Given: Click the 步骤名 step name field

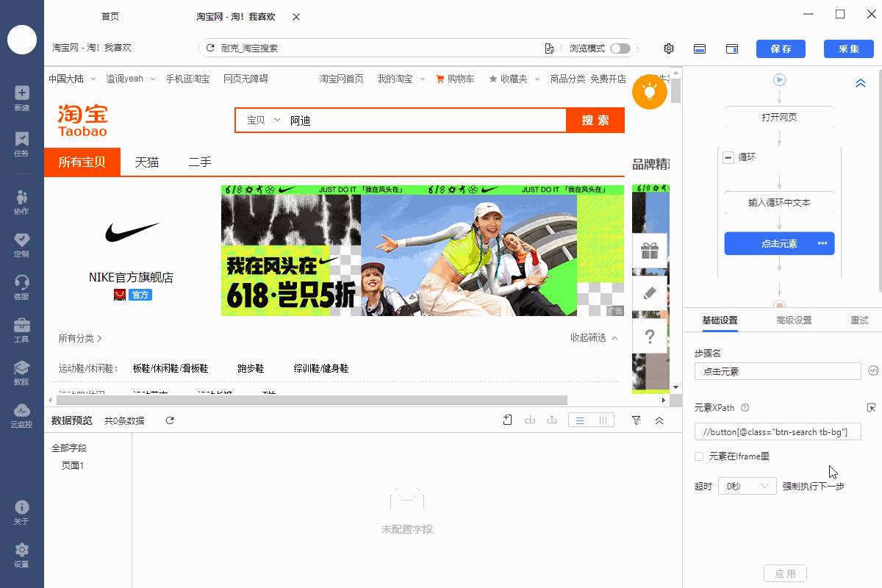Looking at the screenshot, I should pos(778,371).
